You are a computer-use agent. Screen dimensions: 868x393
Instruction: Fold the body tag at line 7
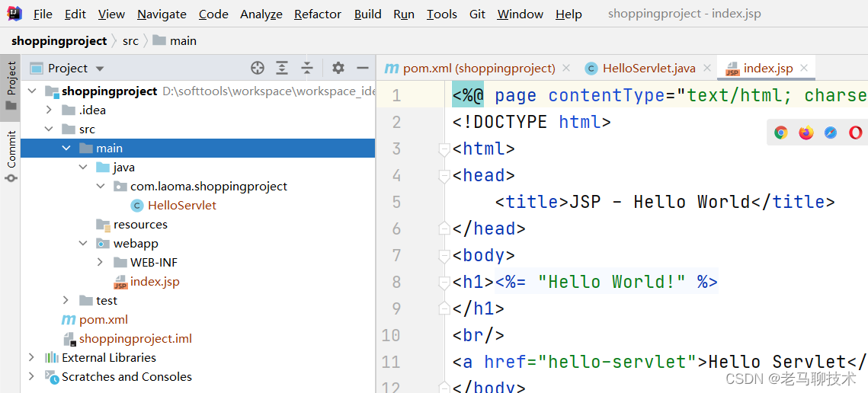444,256
